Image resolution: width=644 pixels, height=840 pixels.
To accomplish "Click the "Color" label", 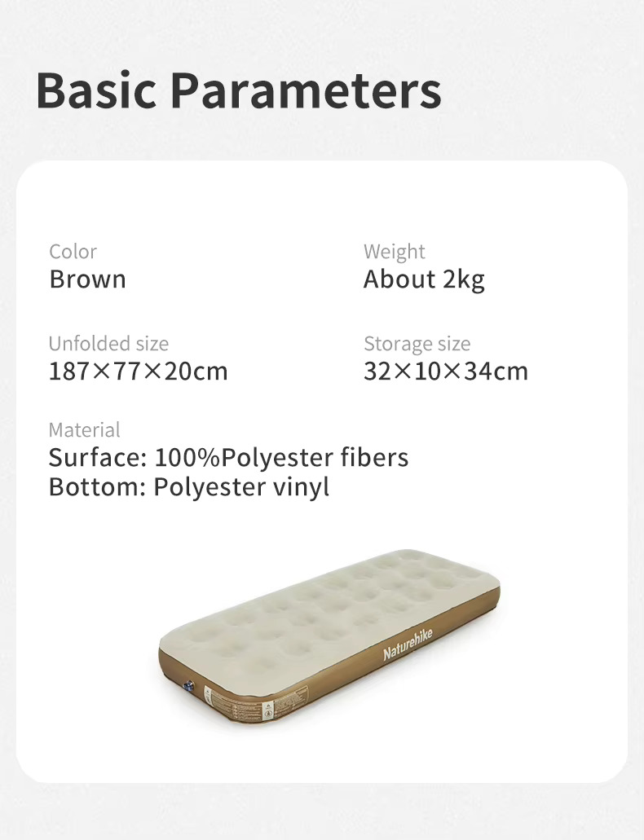I will (73, 252).
